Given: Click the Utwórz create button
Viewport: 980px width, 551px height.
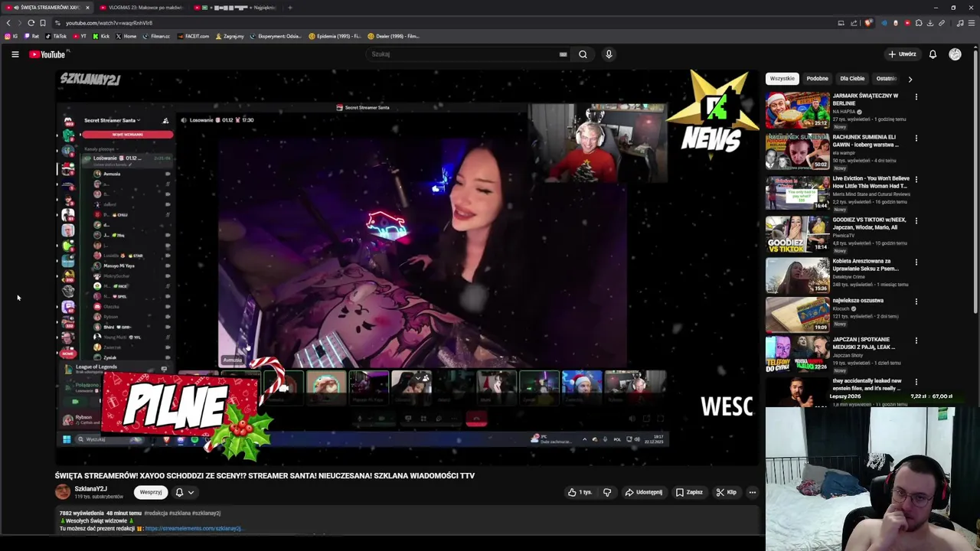Looking at the screenshot, I should point(902,54).
